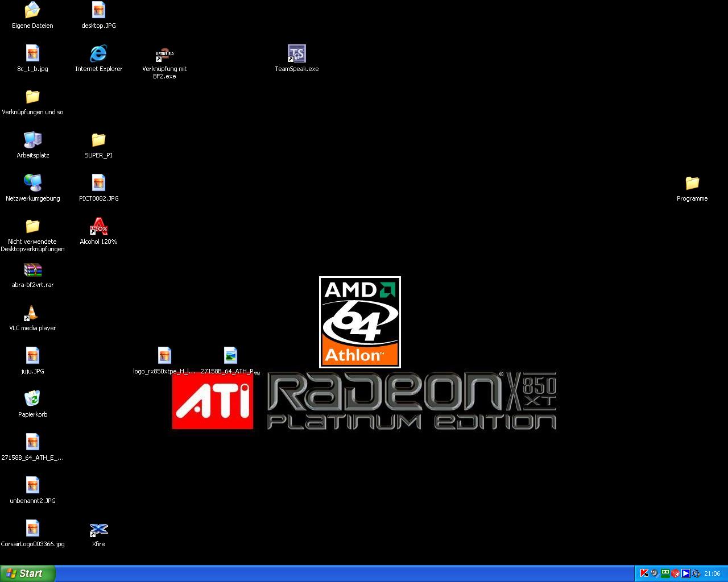Select the abra-bf2vrt.rar archive
This screenshot has width=728, height=582.
tap(32, 269)
